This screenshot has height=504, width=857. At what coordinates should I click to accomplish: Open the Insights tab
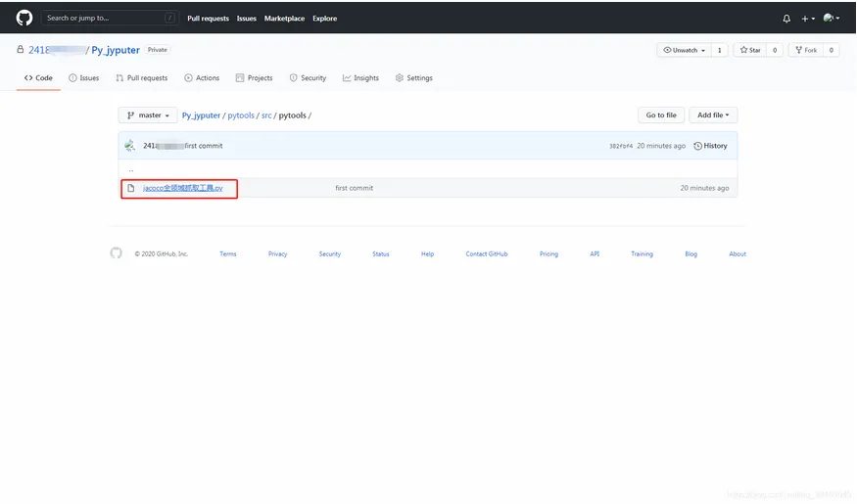360,78
